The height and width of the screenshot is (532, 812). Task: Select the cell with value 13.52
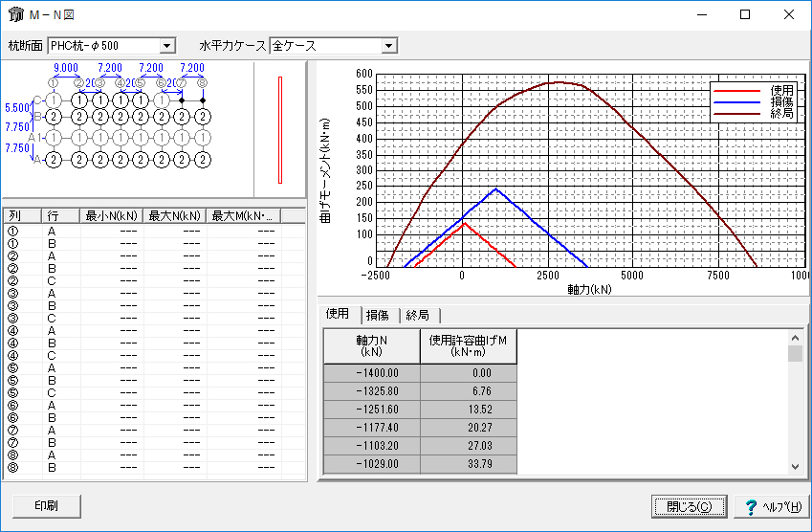[x=468, y=410]
